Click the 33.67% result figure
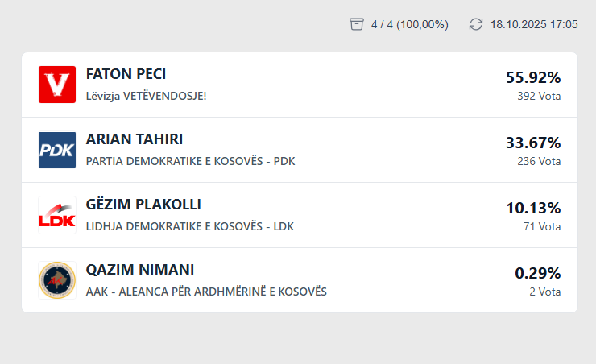 pos(533,143)
